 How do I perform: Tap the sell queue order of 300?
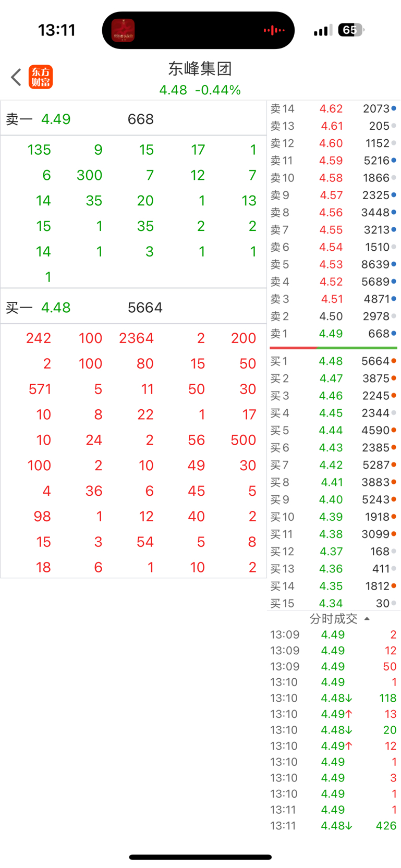point(89,175)
